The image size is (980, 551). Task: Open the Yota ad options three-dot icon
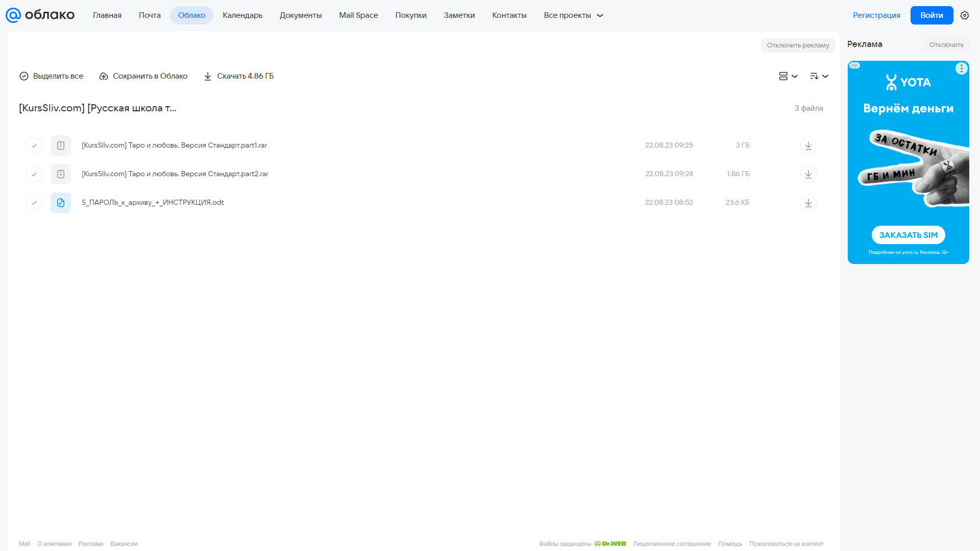[x=961, y=68]
